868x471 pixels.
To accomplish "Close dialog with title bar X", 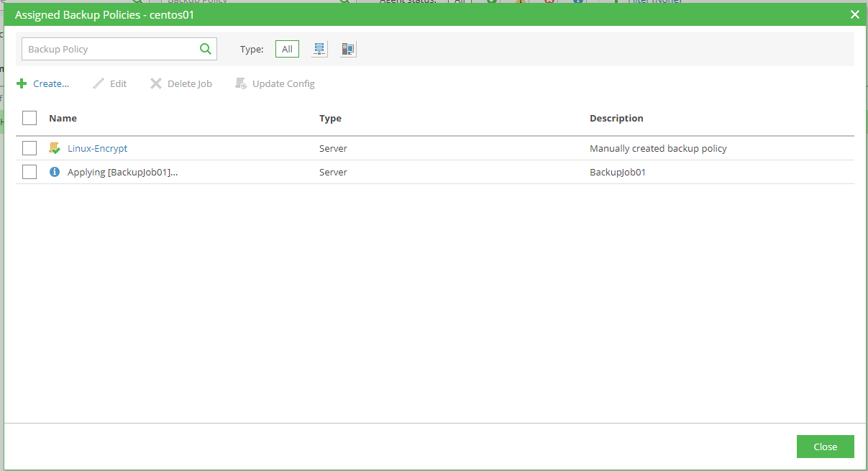I will (x=854, y=14).
